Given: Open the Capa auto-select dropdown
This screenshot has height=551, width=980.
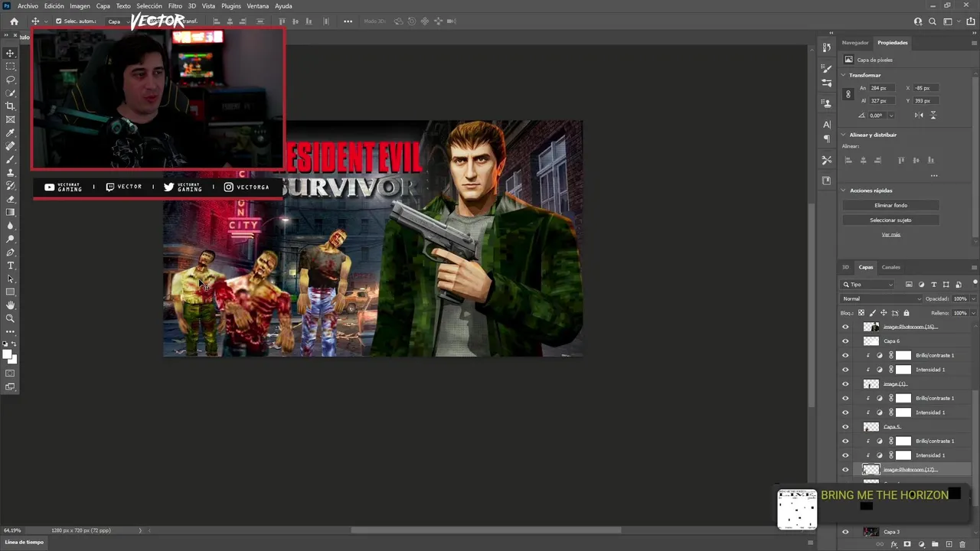Looking at the screenshot, I should click(117, 21).
